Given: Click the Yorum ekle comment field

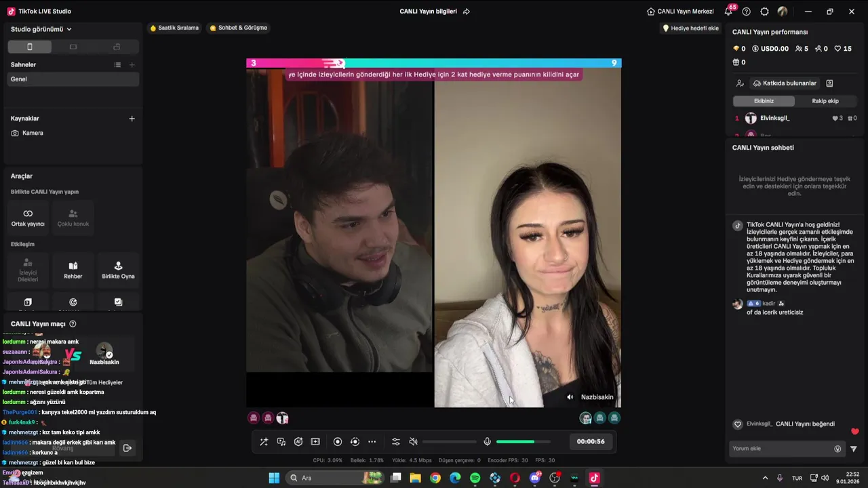Looking at the screenshot, I should [x=781, y=449].
